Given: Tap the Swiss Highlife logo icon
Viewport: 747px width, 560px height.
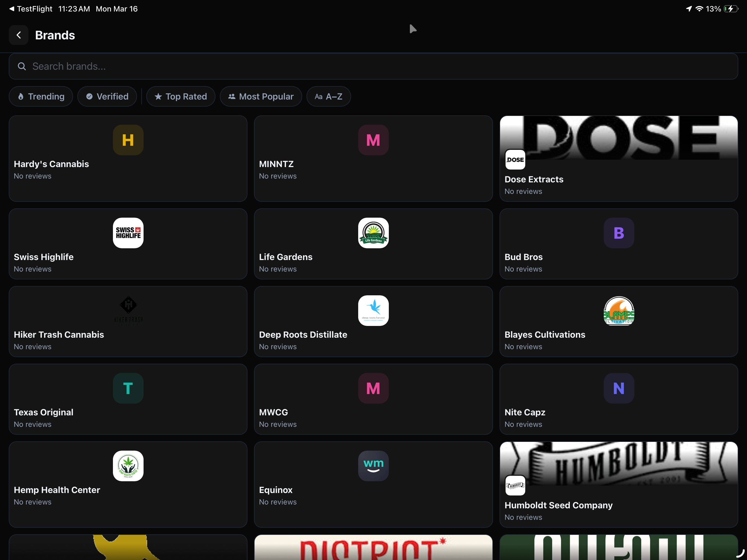Looking at the screenshot, I should point(128,233).
